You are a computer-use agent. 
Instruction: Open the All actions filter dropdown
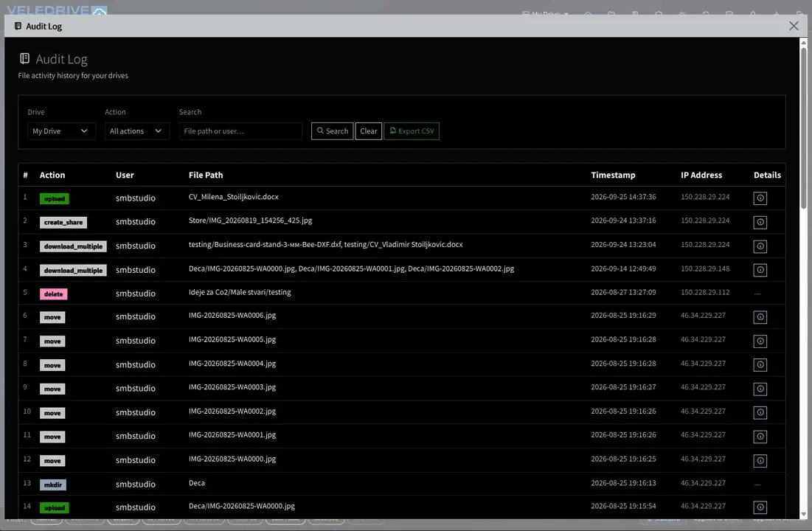pos(136,131)
